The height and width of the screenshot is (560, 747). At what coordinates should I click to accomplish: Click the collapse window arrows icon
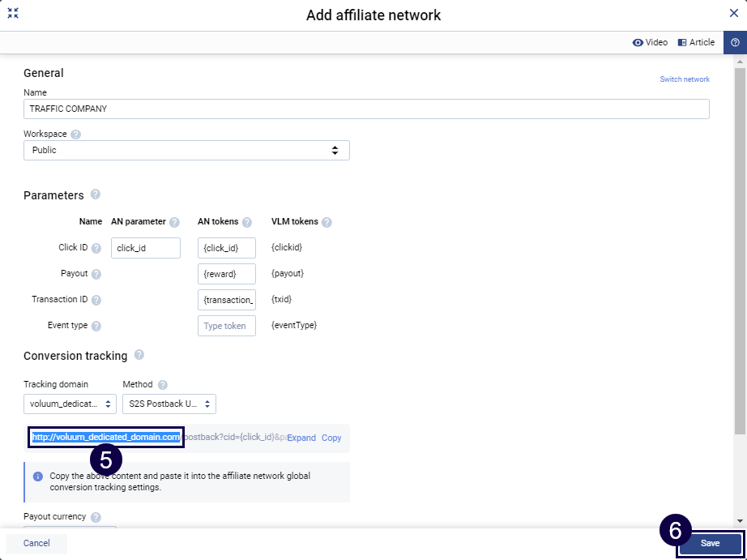[x=13, y=13]
